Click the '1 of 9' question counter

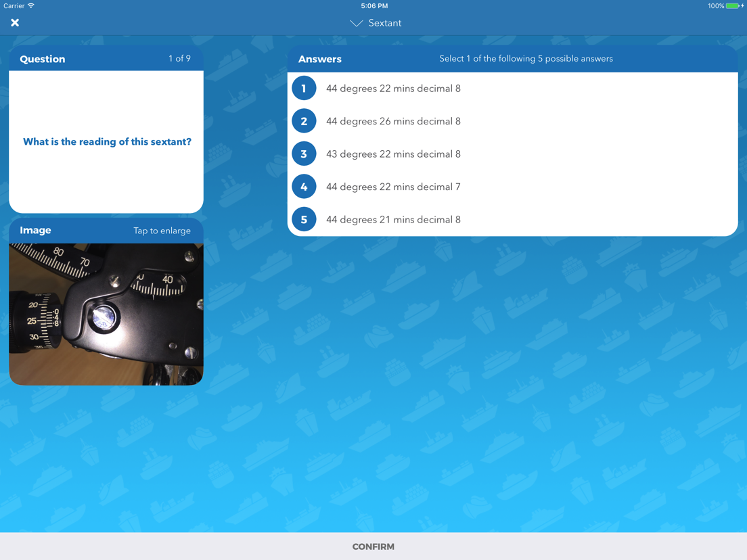click(x=179, y=58)
